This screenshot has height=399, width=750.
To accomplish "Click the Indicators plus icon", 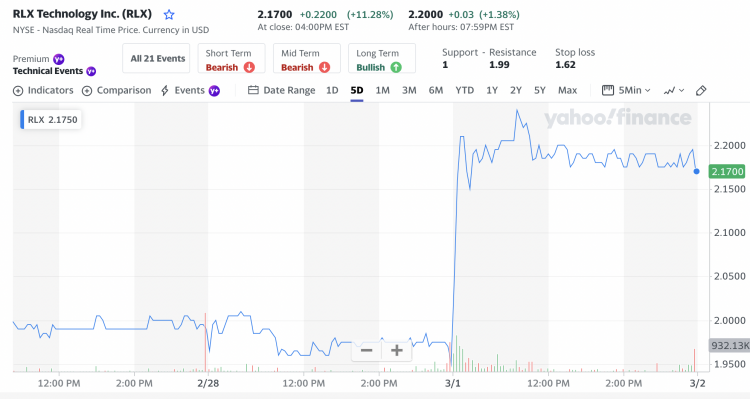I will [18, 90].
